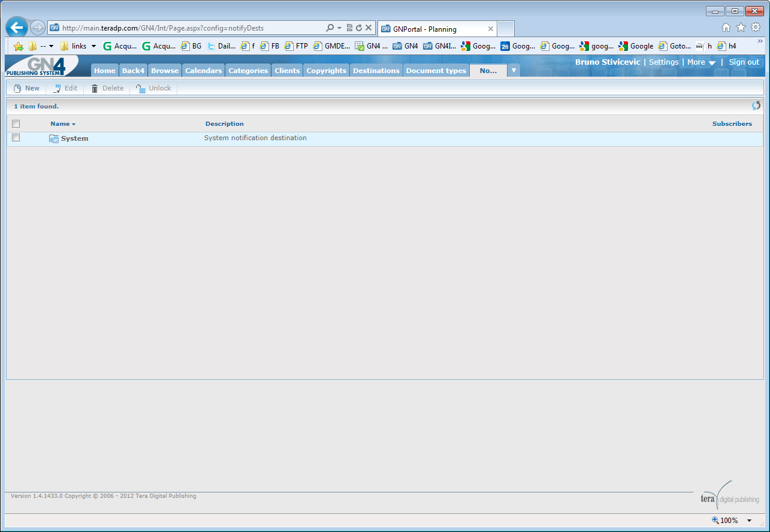Click the Description column header
This screenshot has height=532, width=770.
[x=225, y=123]
